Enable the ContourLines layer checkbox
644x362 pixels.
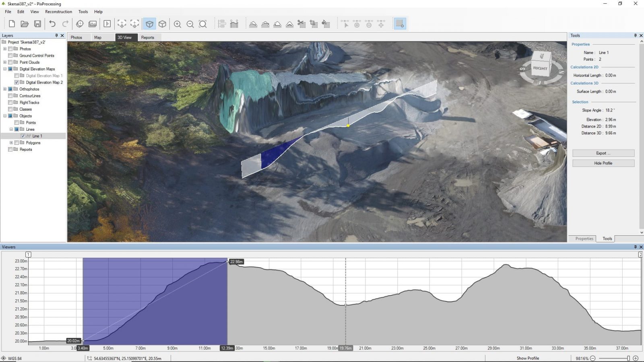click(10, 96)
